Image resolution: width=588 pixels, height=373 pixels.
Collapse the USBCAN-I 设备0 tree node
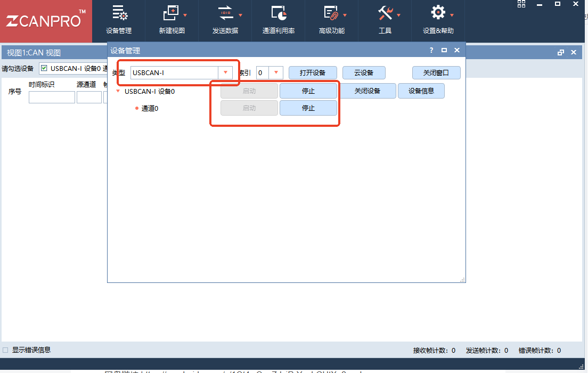pos(118,91)
